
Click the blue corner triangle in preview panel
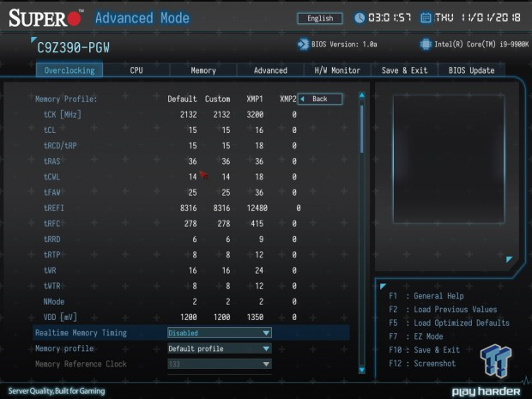tap(509, 259)
